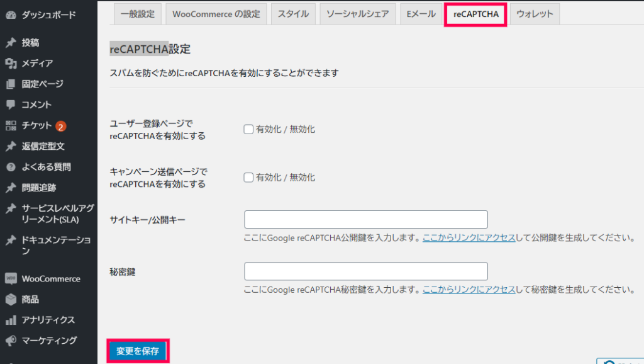
Task: Click the box icon next to 商品
Action: click(11, 299)
